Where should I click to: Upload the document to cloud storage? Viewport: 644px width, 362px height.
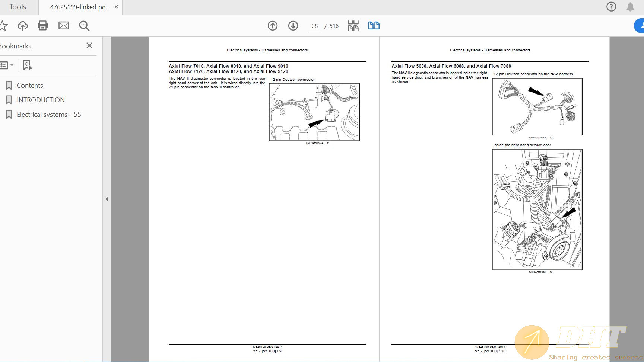tap(23, 26)
